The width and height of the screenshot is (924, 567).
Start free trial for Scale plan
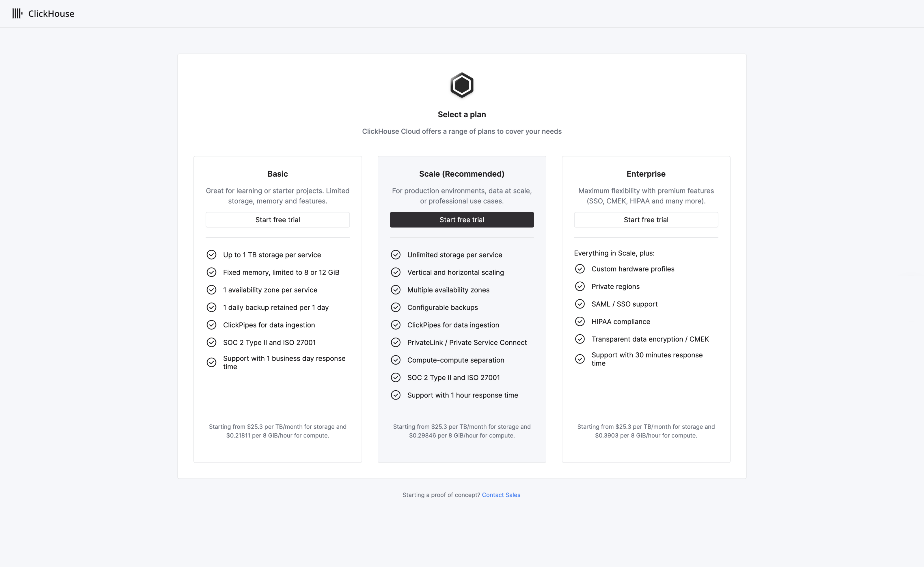tap(462, 220)
